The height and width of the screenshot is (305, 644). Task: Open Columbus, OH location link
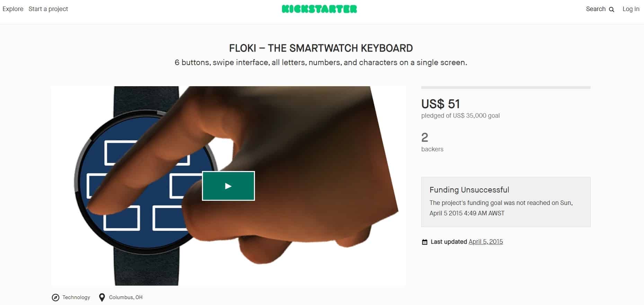pyautogui.click(x=126, y=297)
